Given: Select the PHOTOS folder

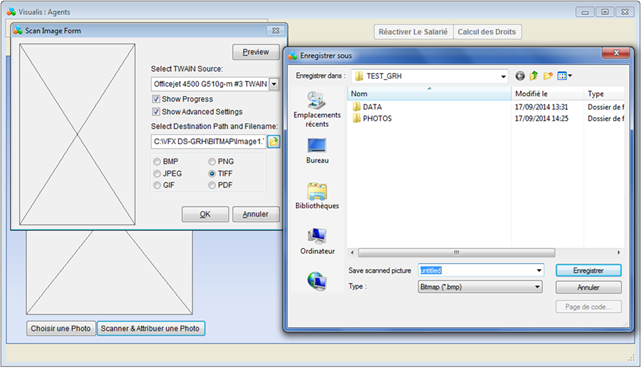Looking at the screenshot, I should [372, 119].
